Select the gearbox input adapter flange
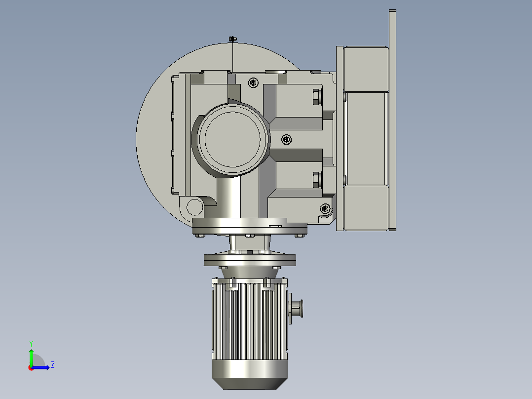The width and height of the screenshot is (532, 399). pyautogui.click(x=250, y=226)
